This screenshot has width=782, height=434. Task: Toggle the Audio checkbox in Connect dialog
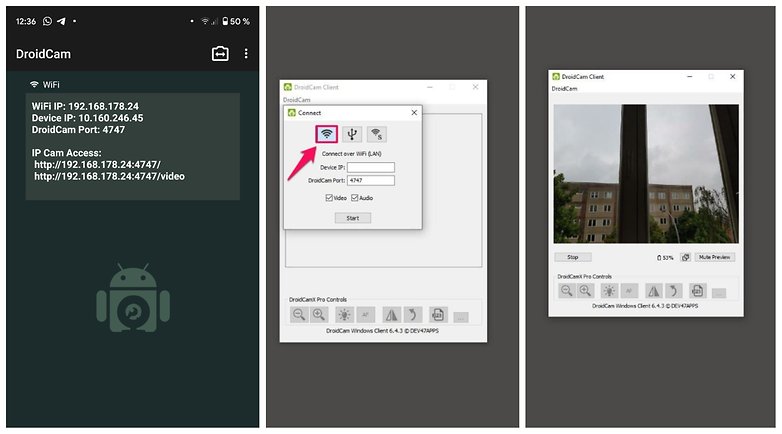coord(355,198)
